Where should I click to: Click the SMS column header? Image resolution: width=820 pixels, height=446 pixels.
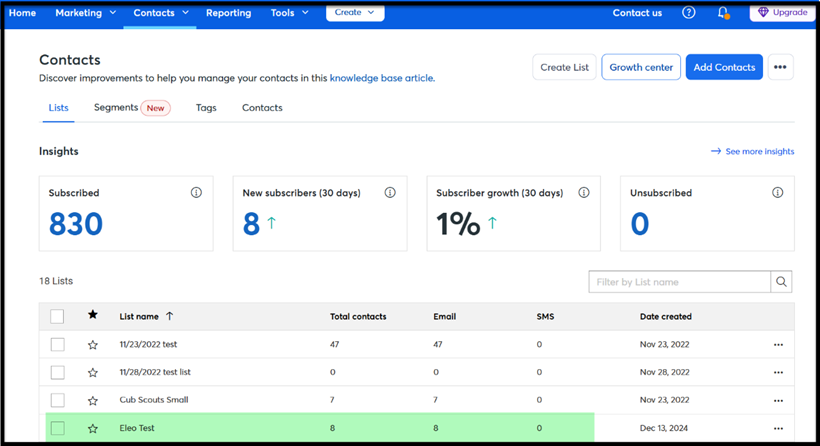pos(545,316)
